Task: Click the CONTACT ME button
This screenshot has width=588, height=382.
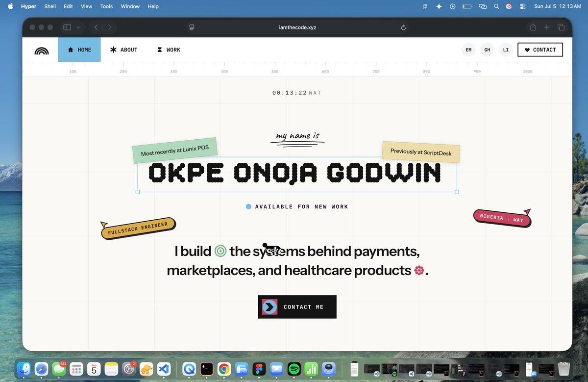Action: point(297,307)
